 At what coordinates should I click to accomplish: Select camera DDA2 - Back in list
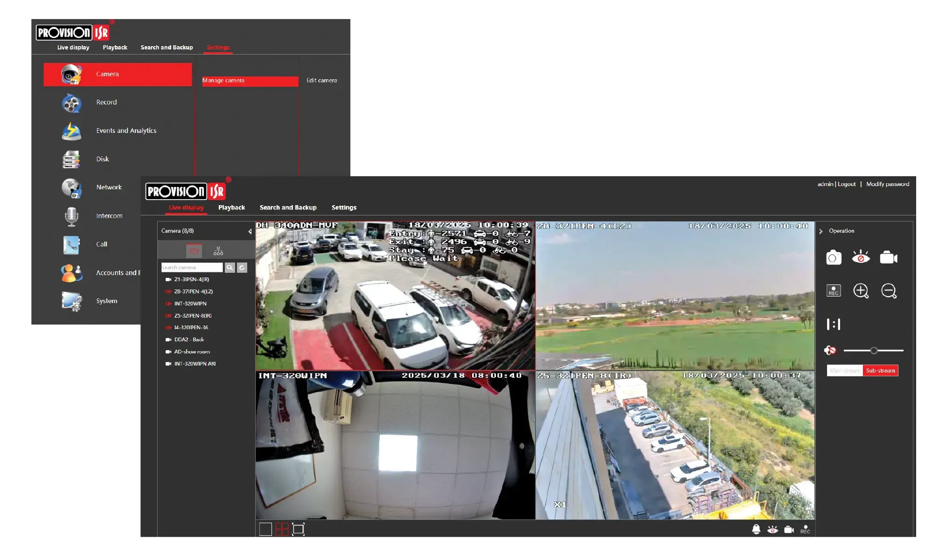[x=188, y=339]
